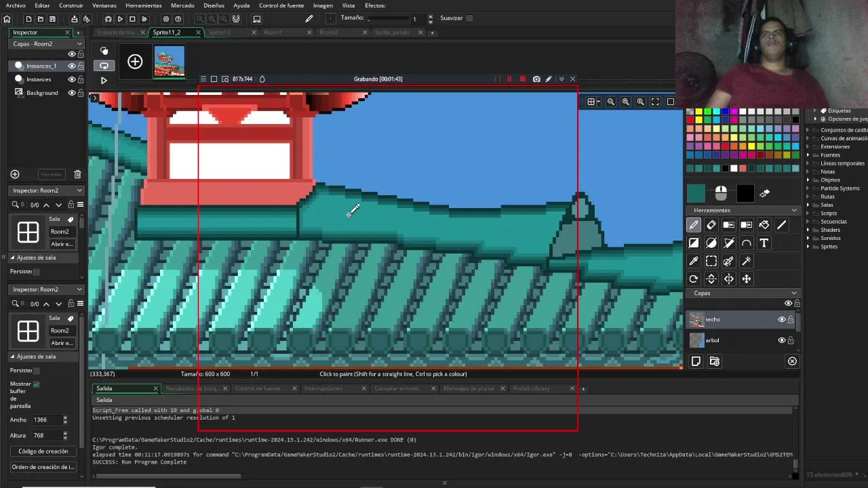Delete the selected layer in Capas
Screen dimensions: 868x488
tap(792, 361)
